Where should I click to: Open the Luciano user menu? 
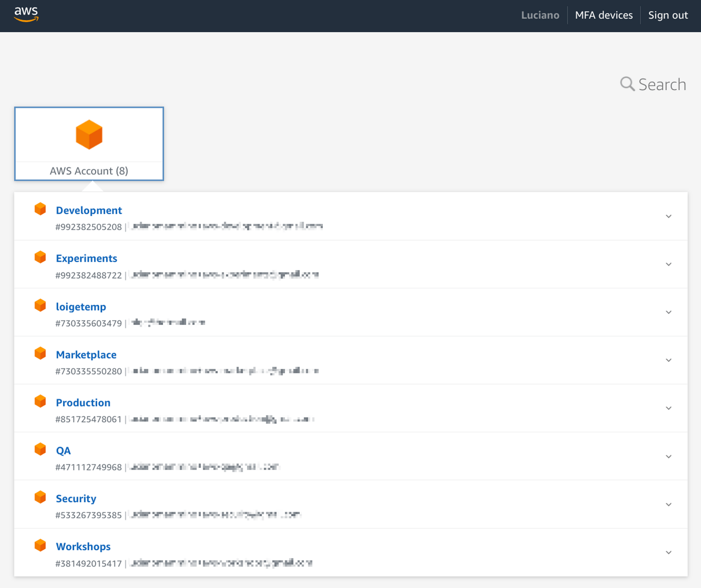point(540,15)
